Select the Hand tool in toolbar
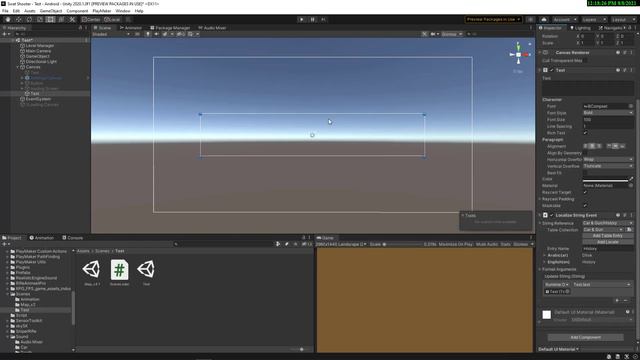This screenshot has width=640, height=360. click(8, 19)
